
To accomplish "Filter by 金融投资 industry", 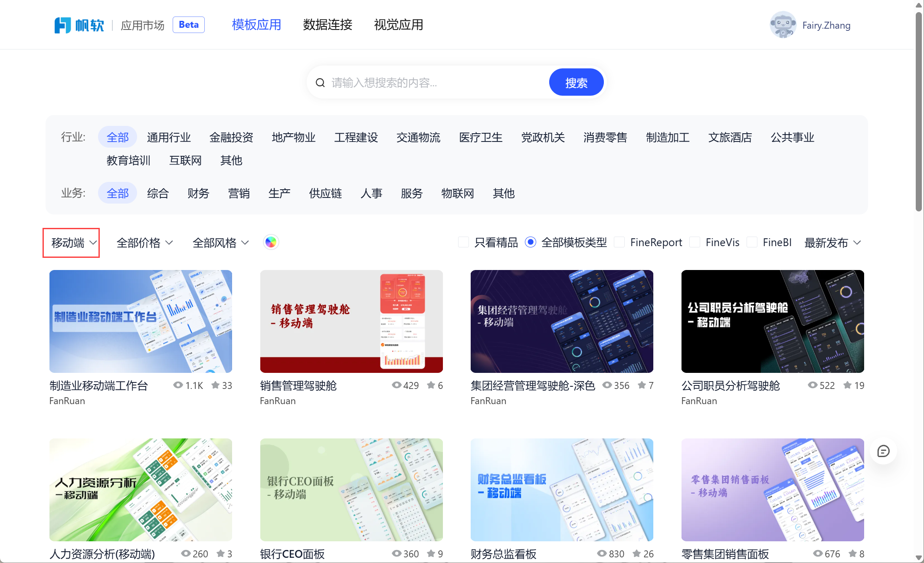I will coord(231,137).
